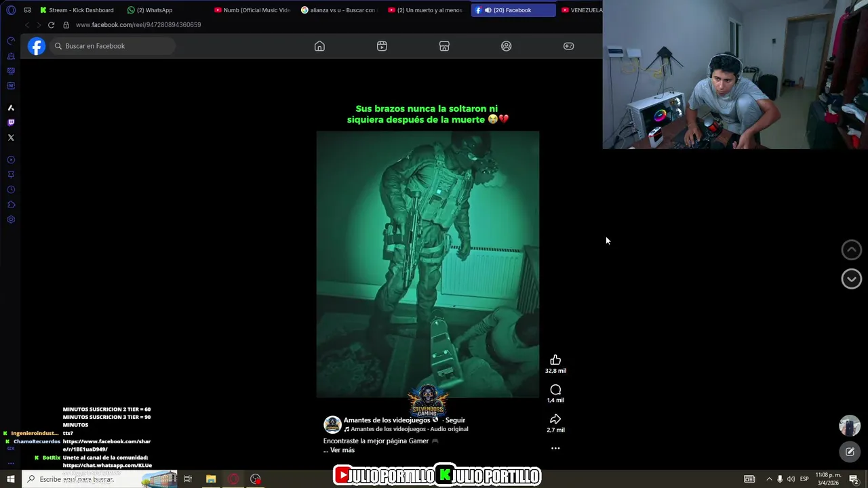
Task: Reload the page with refresh icon
Action: point(51,25)
